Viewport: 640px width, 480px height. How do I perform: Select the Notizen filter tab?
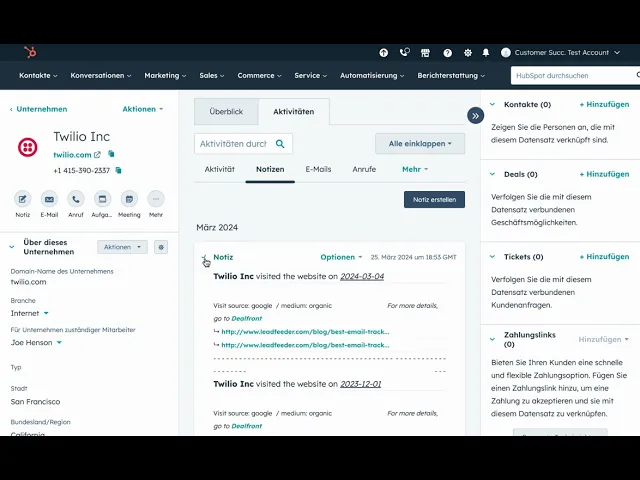coord(270,169)
